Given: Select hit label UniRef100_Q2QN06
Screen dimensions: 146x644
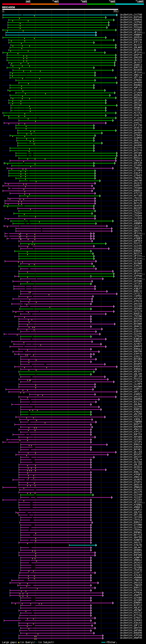Looking at the screenshot, I should [x=131, y=138].
